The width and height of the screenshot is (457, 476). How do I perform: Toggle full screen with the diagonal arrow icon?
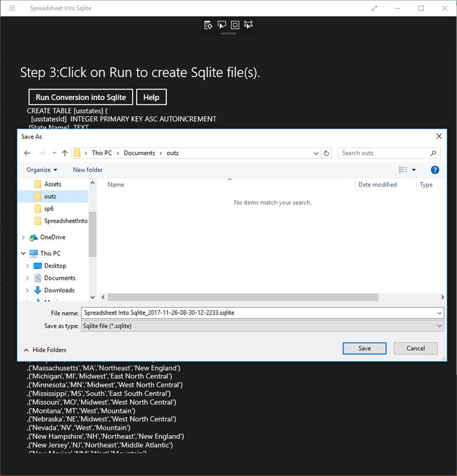coord(375,8)
